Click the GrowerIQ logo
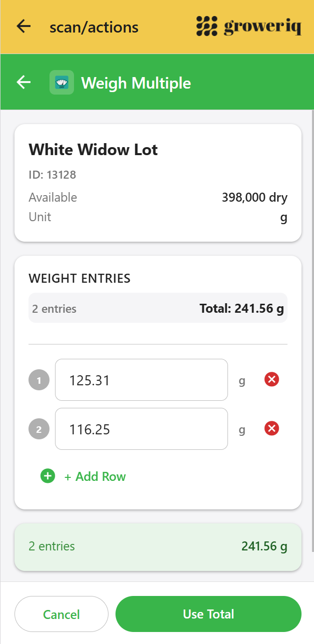 tap(248, 27)
